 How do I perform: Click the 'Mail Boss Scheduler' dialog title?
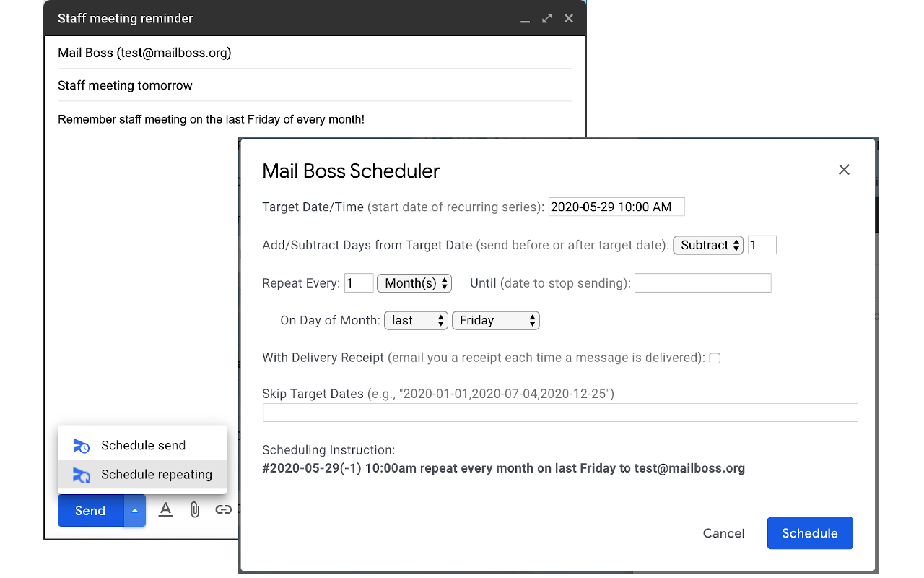(x=351, y=171)
